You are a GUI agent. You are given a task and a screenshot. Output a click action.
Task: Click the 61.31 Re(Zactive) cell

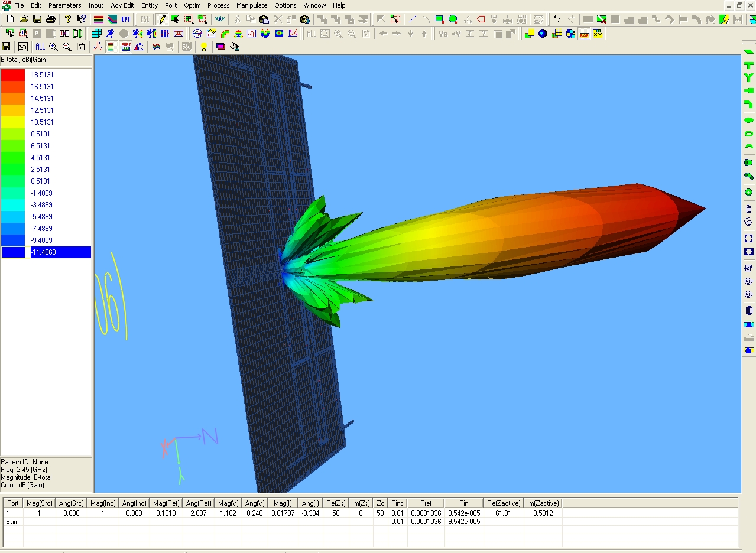tap(503, 513)
